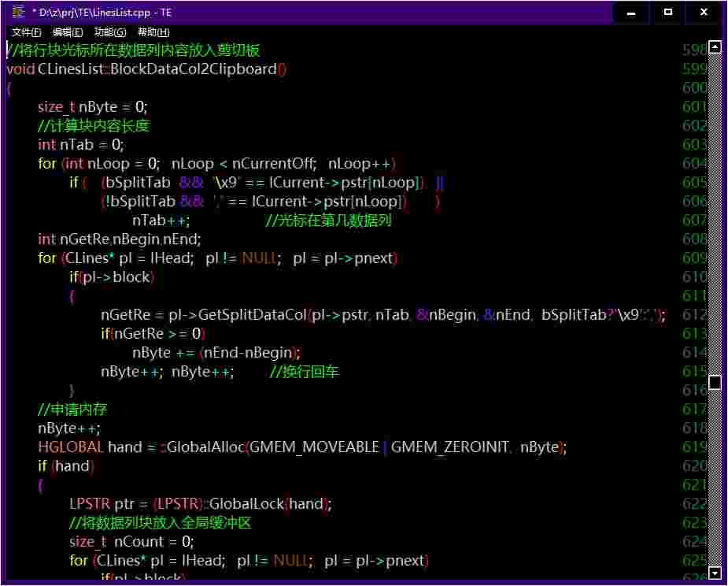
Task: Click the scrollbar up arrow
Action: (715, 47)
